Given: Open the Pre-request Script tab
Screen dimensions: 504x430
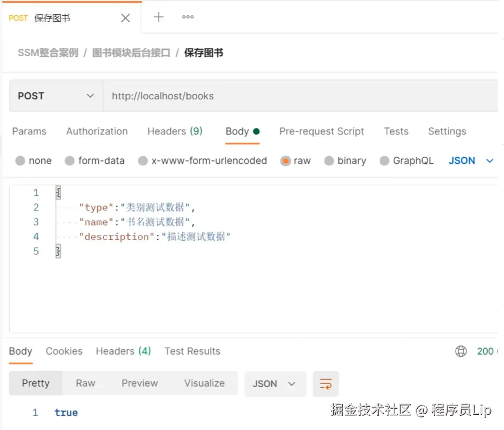Looking at the screenshot, I should [321, 131].
